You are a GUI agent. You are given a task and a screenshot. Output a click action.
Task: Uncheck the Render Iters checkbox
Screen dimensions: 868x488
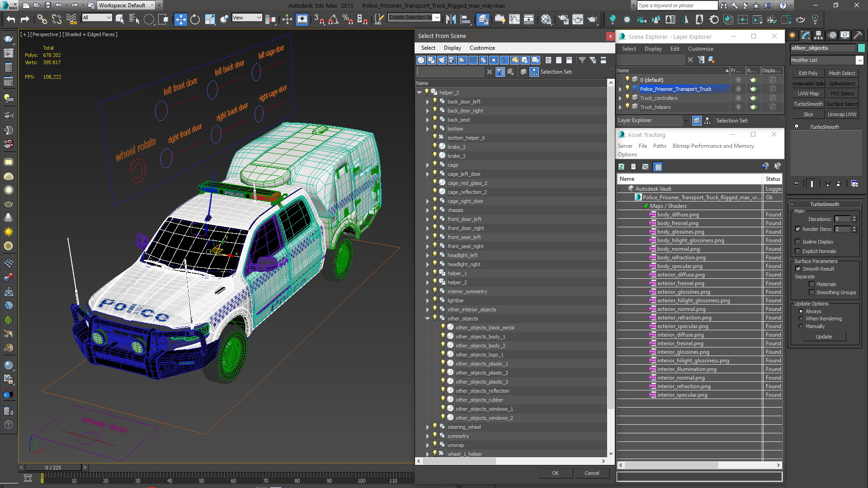click(x=797, y=229)
